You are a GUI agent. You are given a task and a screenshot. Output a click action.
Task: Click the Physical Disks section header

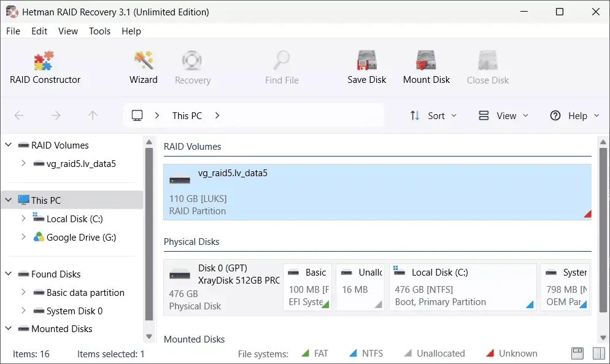(x=191, y=242)
